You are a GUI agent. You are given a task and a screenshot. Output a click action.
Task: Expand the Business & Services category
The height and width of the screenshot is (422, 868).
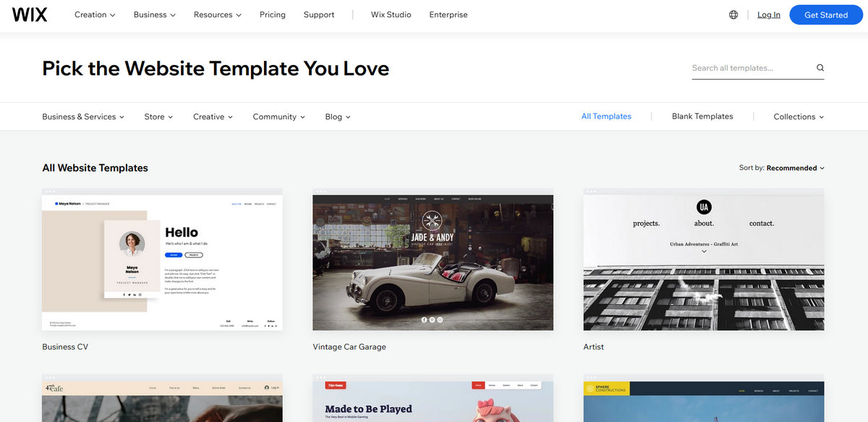pos(83,117)
